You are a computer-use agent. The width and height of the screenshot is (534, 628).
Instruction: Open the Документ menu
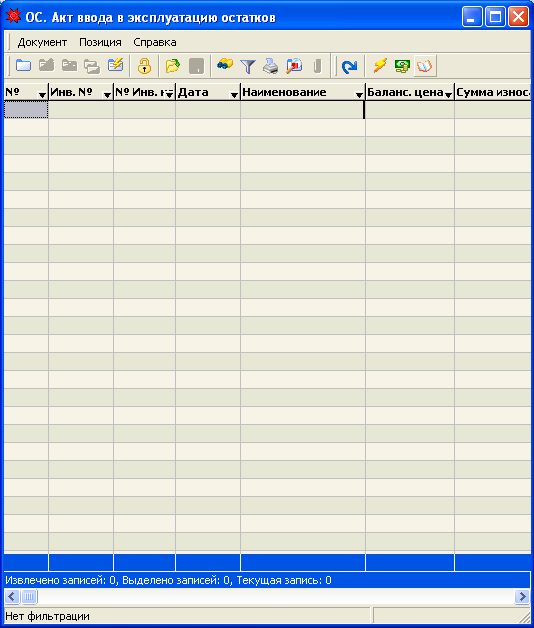(42, 42)
